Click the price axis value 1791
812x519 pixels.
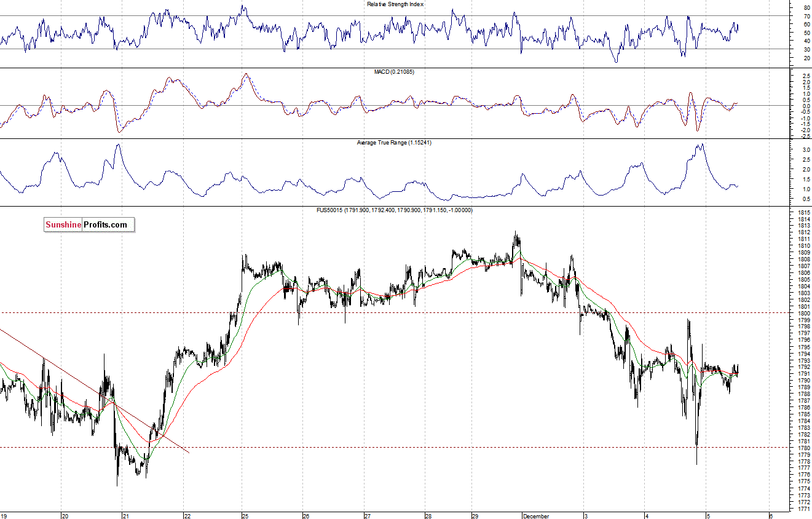pyautogui.click(x=803, y=374)
